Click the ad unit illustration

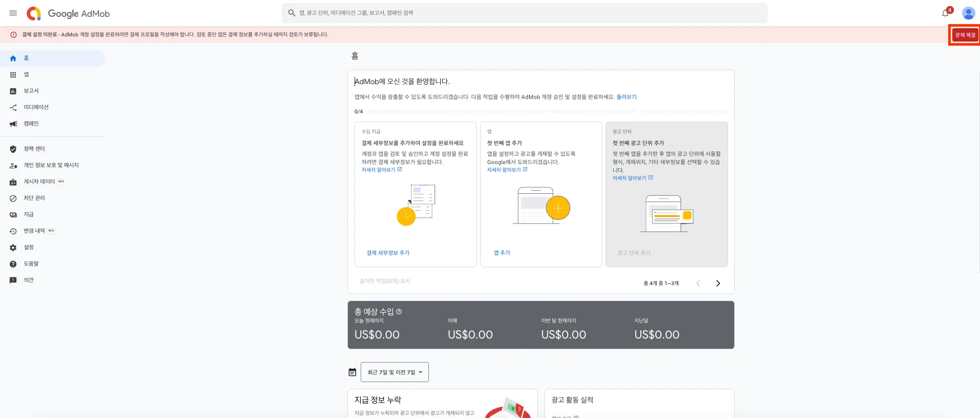point(667,213)
